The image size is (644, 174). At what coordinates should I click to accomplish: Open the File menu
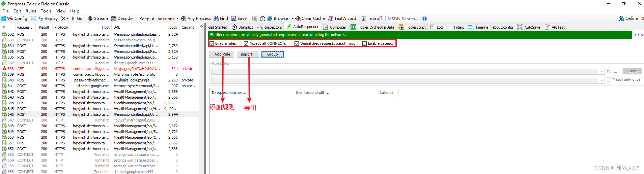pos(5,11)
